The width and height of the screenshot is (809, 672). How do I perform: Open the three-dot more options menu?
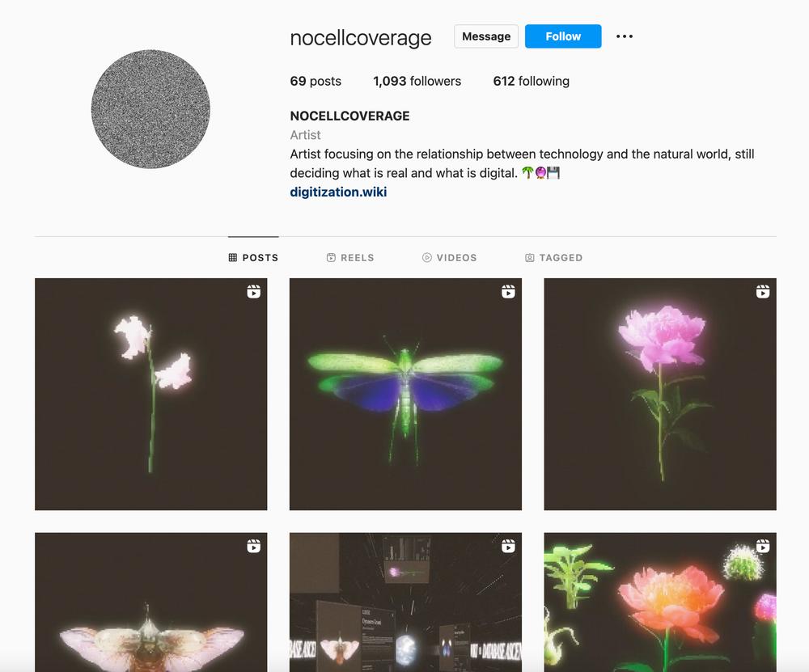tap(625, 36)
